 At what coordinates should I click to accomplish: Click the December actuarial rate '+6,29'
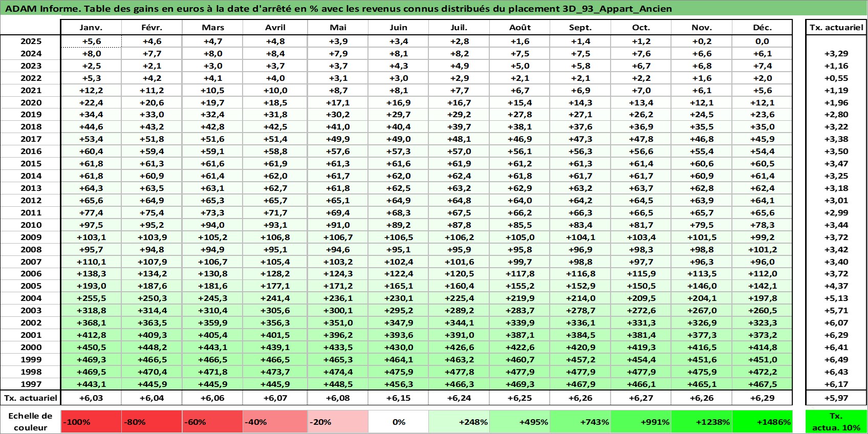coord(762,398)
